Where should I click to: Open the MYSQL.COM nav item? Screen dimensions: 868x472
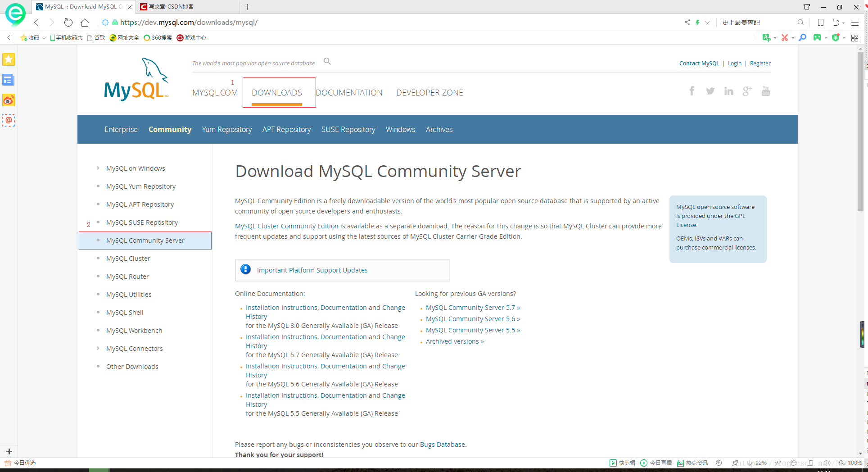[215, 92]
